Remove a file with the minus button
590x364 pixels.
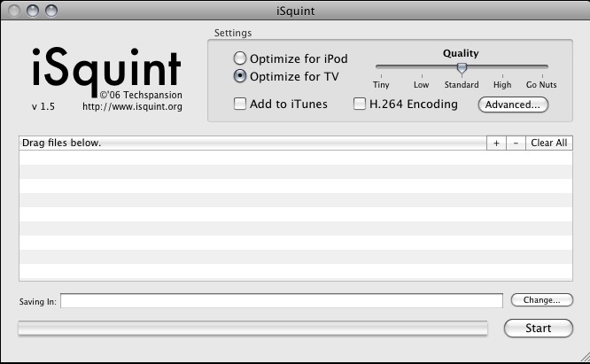(516, 143)
